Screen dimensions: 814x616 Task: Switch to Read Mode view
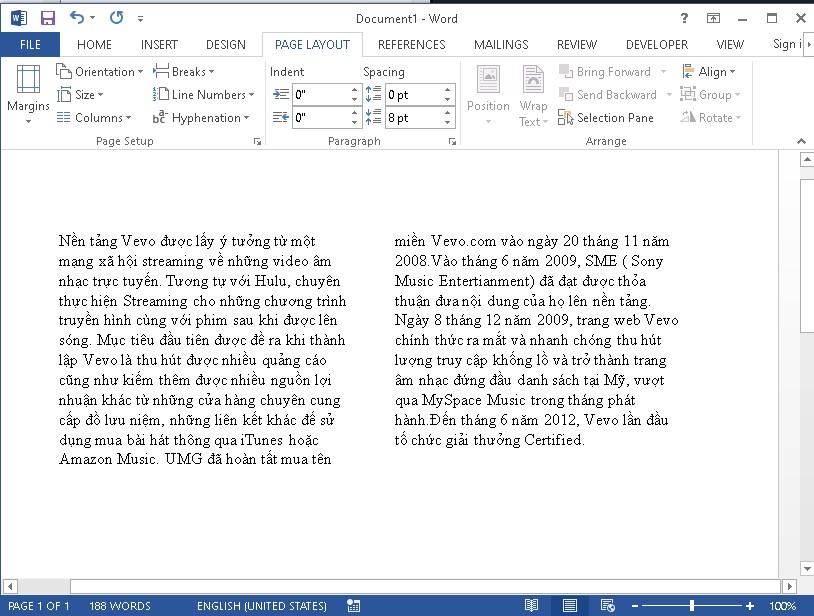531,606
